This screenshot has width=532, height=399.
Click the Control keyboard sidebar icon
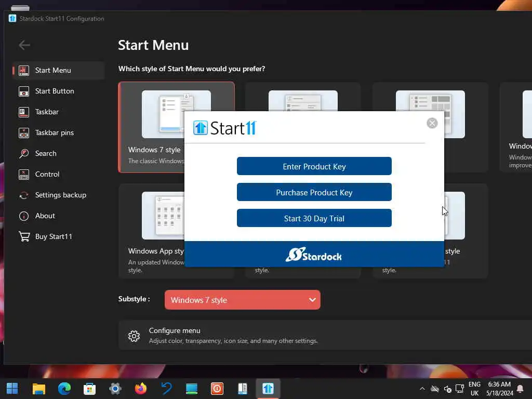tap(24, 175)
